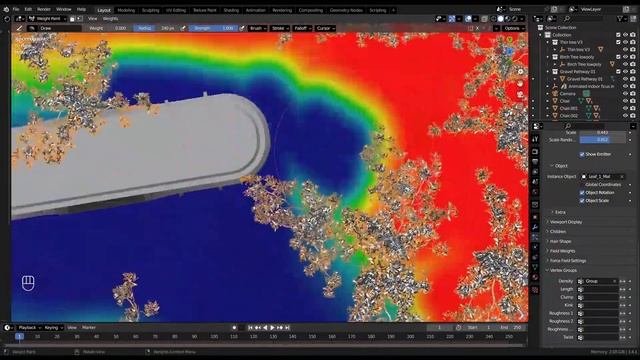
Task: Open the Options dropdown in header
Action: [x=513, y=28]
